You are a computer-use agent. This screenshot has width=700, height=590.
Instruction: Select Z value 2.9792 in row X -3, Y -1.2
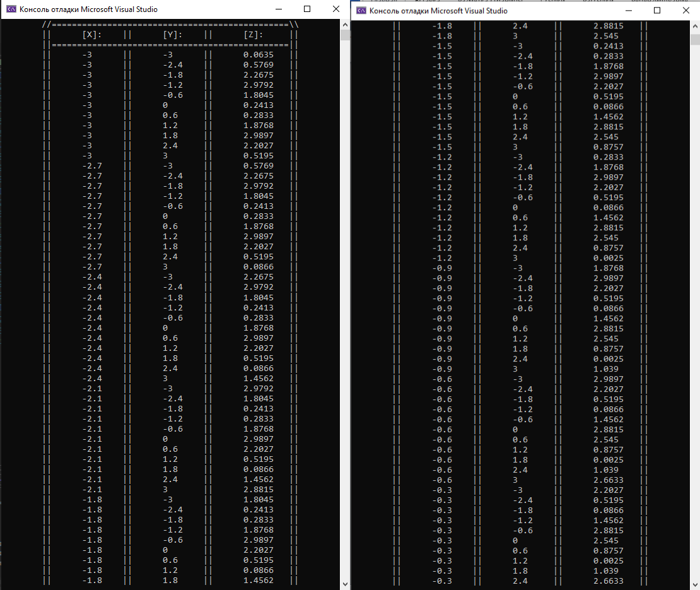tap(259, 85)
